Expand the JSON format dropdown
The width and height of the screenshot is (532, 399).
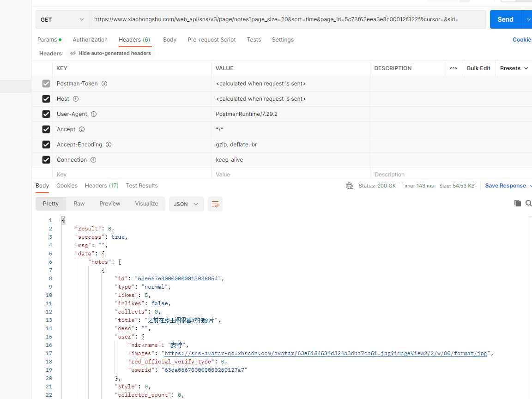pyautogui.click(x=186, y=204)
